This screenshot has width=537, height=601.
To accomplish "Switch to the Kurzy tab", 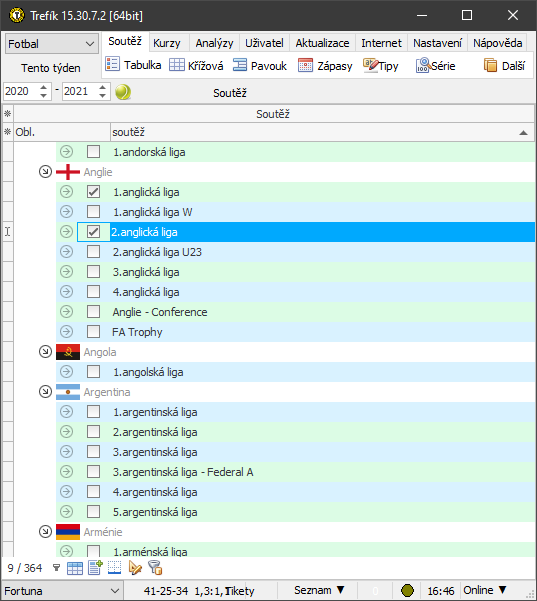I will pos(167,43).
